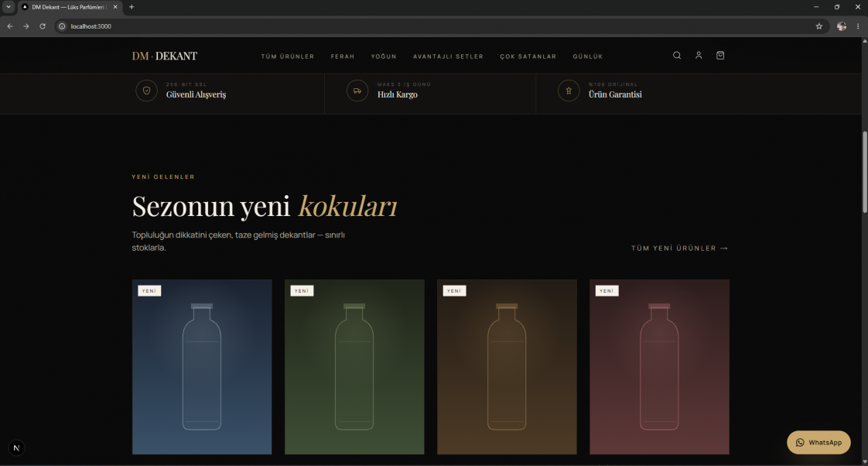View site information icon in address bar

62,26
